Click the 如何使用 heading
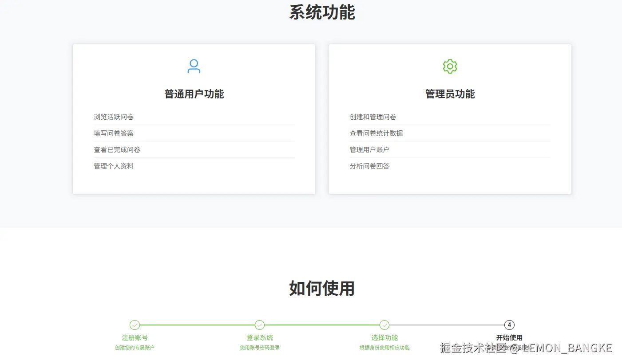 [x=322, y=288]
